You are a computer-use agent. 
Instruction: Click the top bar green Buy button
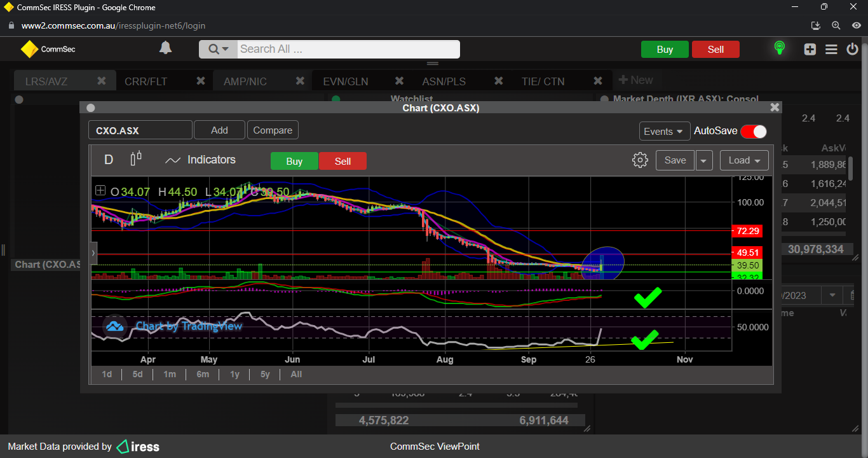[x=665, y=49]
